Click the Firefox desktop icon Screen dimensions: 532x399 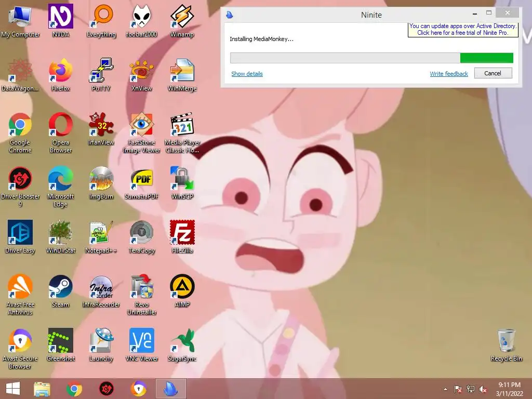(61, 75)
